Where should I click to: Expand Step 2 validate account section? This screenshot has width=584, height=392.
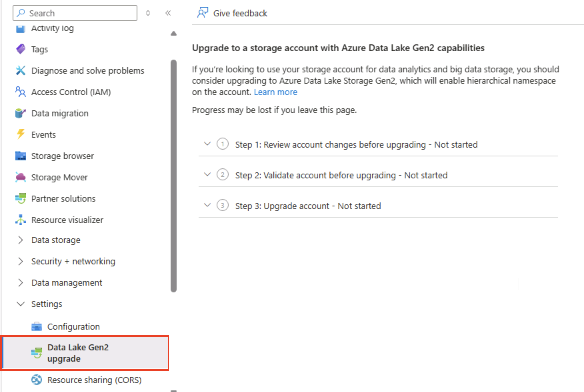207,174
